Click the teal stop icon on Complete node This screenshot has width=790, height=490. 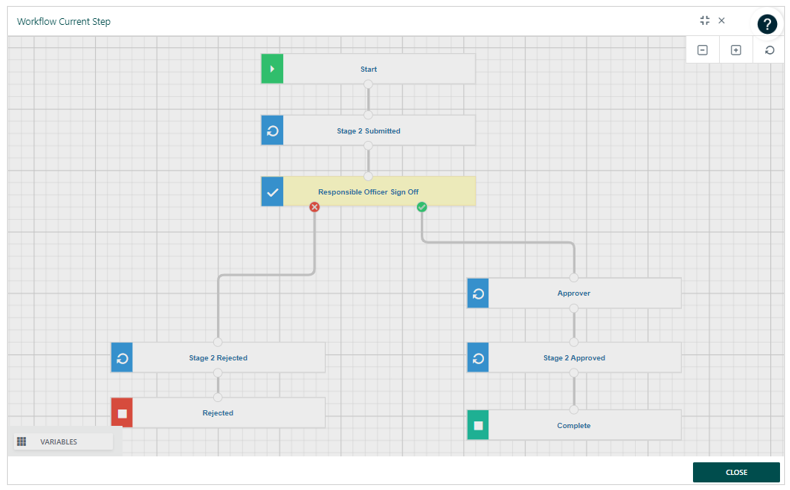pos(478,425)
